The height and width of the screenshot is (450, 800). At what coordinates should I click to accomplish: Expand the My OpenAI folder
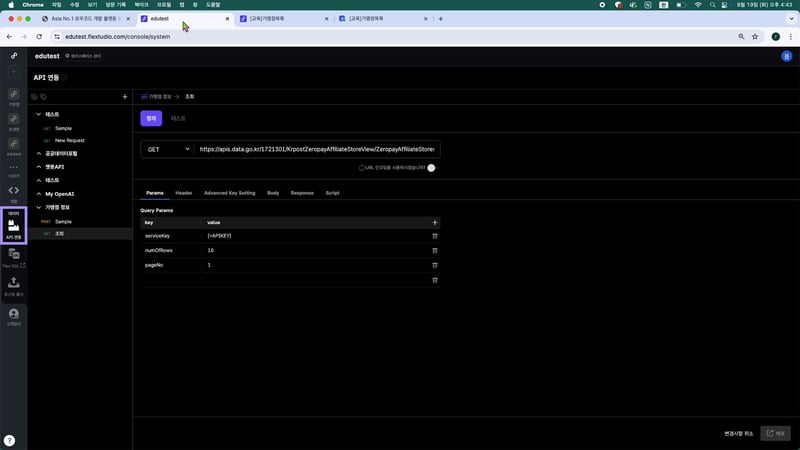[38, 193]
